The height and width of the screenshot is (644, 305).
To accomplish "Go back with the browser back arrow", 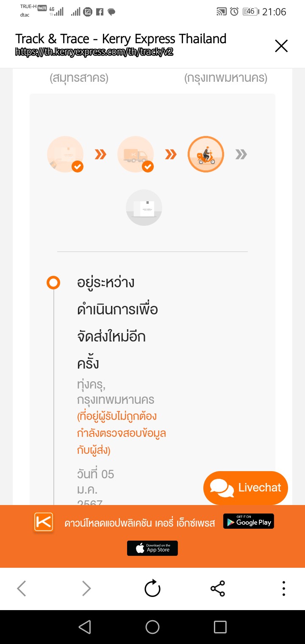I will click(x=22, y=588).
